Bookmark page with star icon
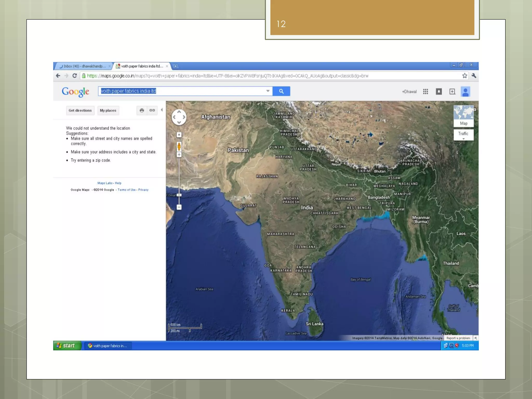This screenshot has height=399, width=532. (x=464, y=76)
